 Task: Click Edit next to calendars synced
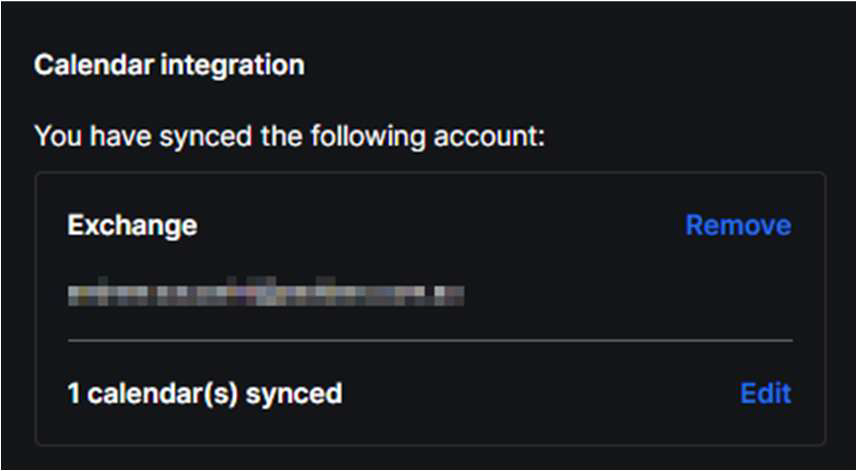click(765, 394)
